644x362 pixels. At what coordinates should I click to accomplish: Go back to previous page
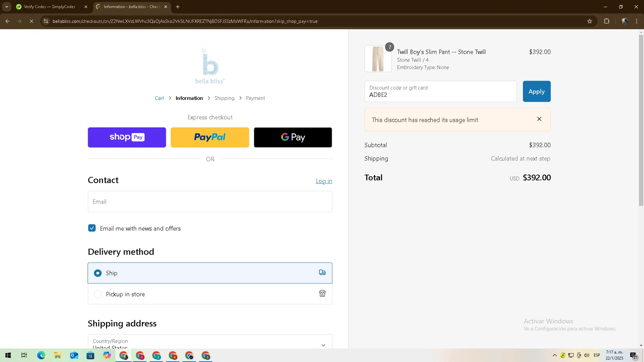[7, 21]
